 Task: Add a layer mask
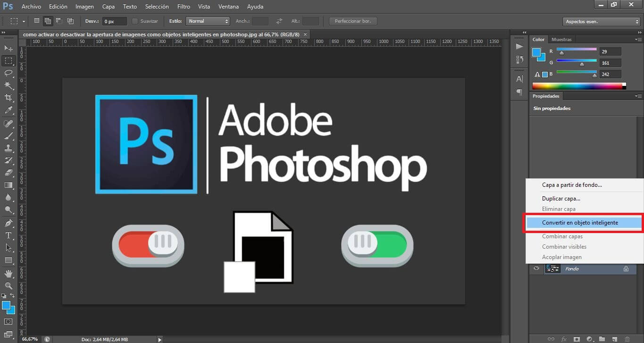577,339
